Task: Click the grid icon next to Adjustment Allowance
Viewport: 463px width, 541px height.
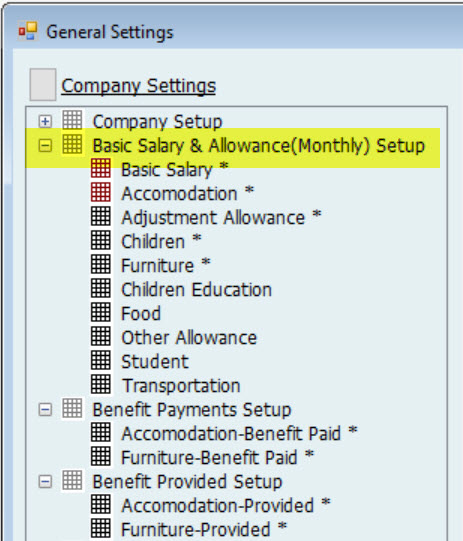Action: [101, 216]
